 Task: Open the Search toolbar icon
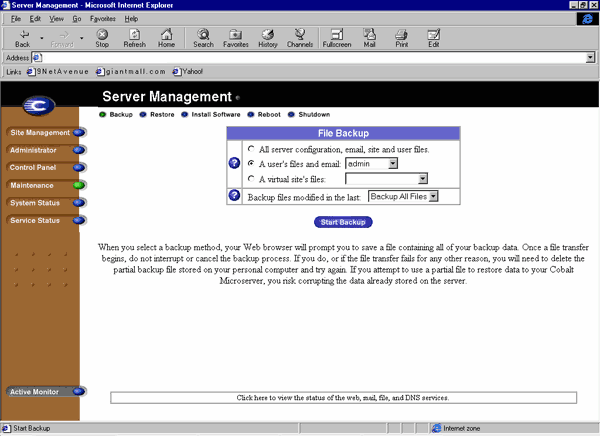pyautogui.click(x=203, y=38)
